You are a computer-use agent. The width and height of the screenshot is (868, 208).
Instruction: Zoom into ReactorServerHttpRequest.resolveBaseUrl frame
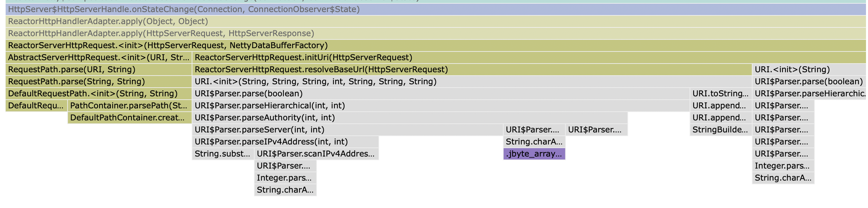click(472, 70)
